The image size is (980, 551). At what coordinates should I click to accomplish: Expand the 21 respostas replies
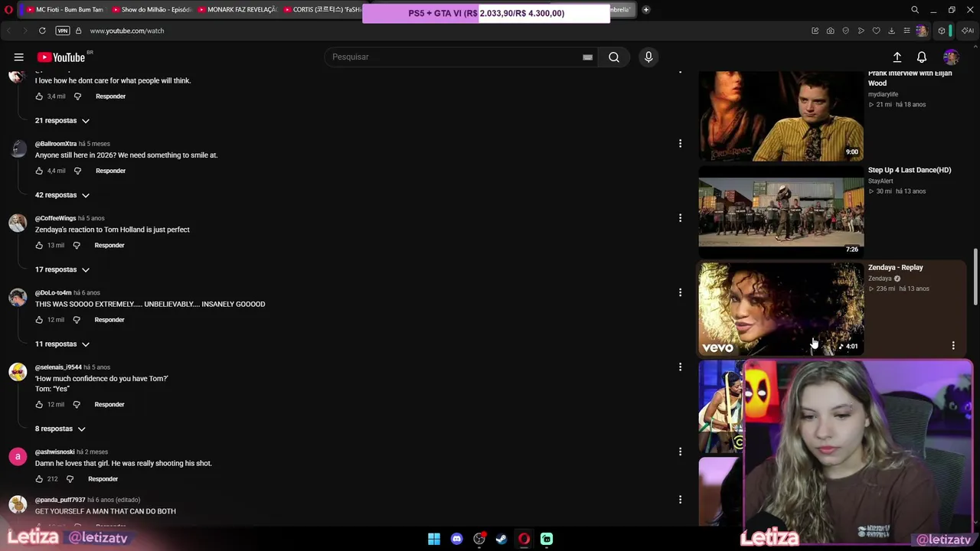click(x=62, y=121)
